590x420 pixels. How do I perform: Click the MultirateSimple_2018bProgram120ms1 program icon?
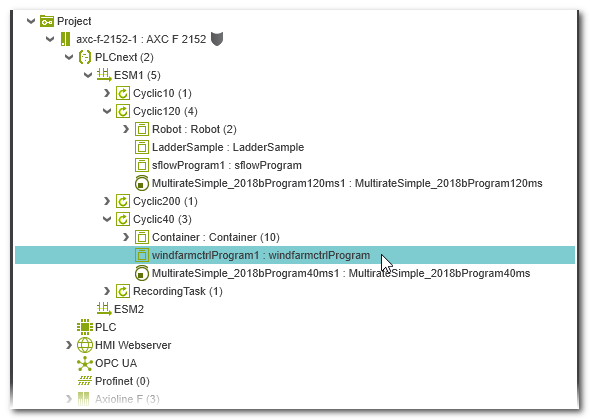point(141,183)
